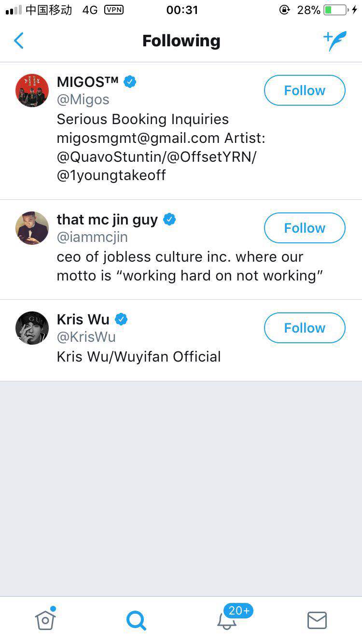Open the @1youngtakeoff mention link
The height and width of the screenshot is (644, 362).
(111, 175)
